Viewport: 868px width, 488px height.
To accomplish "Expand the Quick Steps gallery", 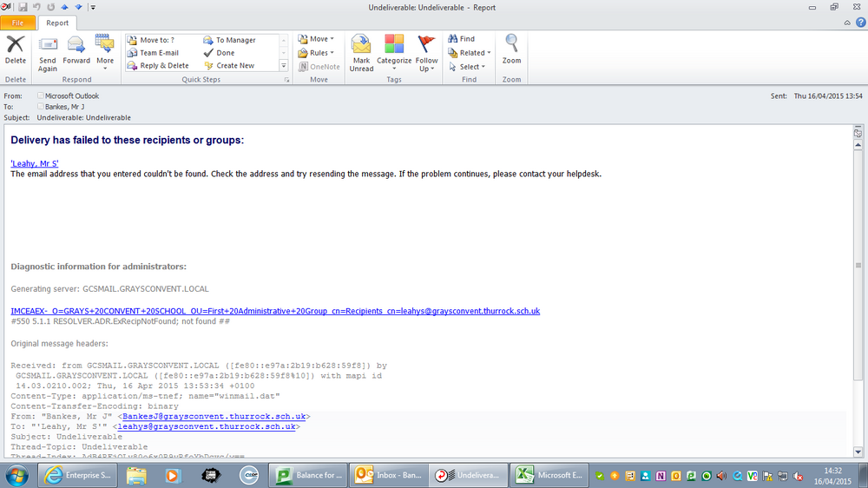I will pyautogui.click(x=284, y=65).
